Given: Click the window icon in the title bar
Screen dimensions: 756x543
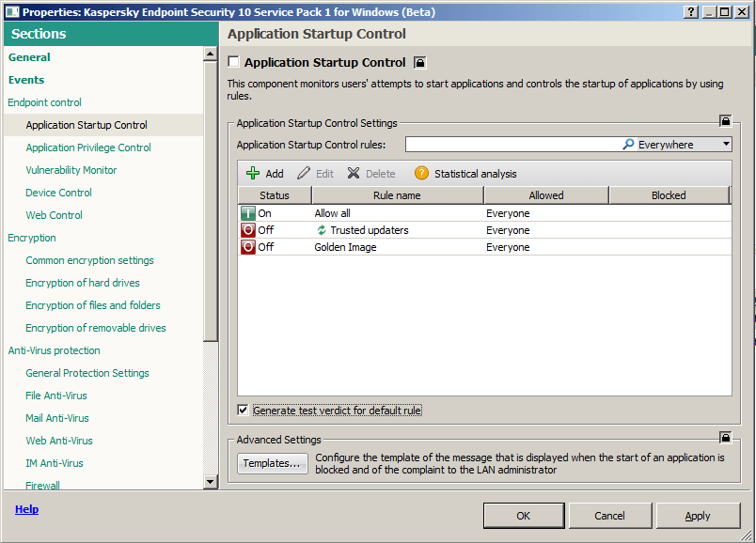Looking at the screenshot, I should pos(12,12).
